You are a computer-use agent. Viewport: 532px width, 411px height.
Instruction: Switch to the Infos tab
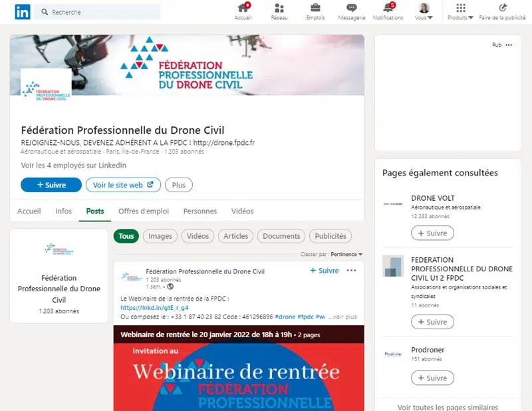tap(63, 211)
